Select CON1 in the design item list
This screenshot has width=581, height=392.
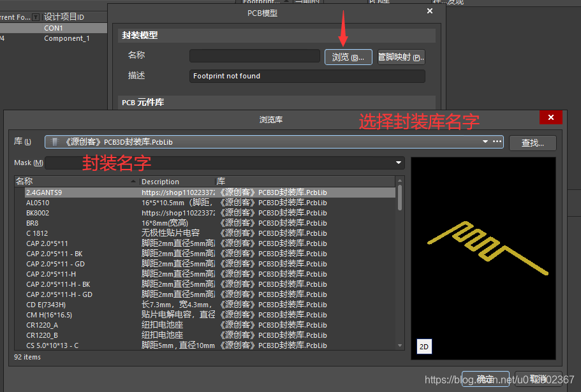(54, 28)
